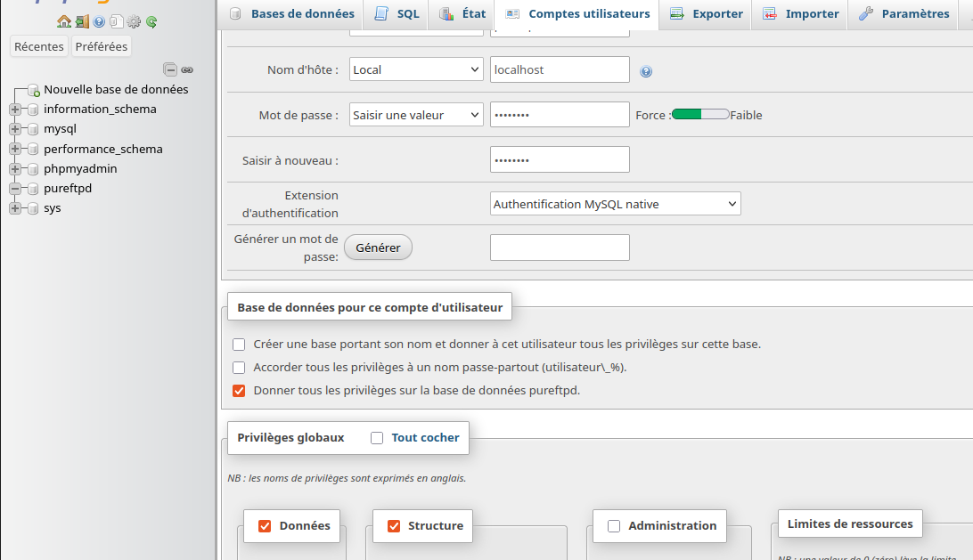Click the Générer password button
Image resolution: width=973 pixels, height=560 pixels.
[378, 247]
